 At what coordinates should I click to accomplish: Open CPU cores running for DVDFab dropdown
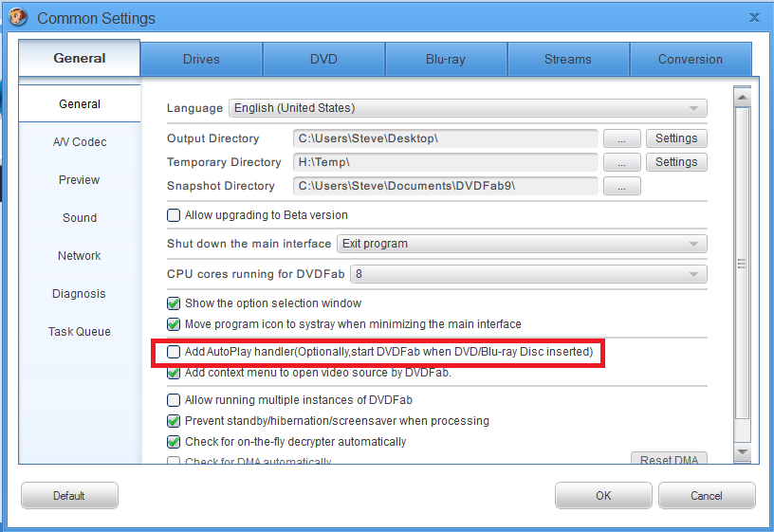point(528,274)
